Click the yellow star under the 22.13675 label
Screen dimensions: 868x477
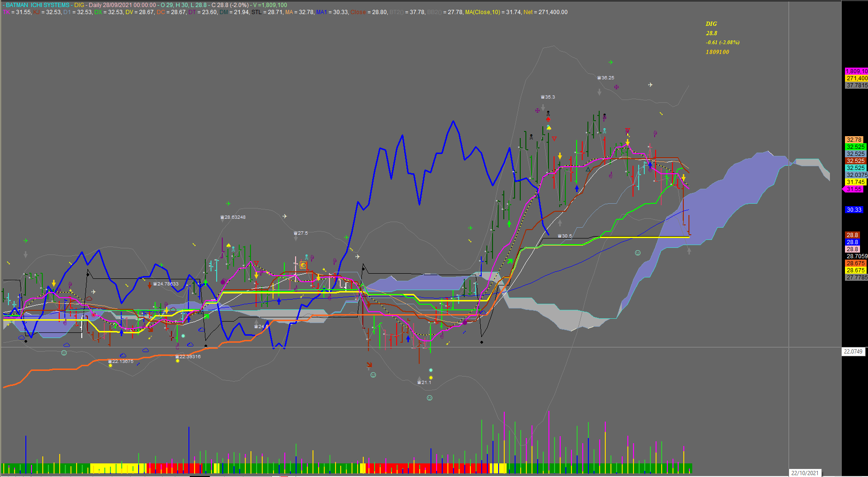pos(110,366)
